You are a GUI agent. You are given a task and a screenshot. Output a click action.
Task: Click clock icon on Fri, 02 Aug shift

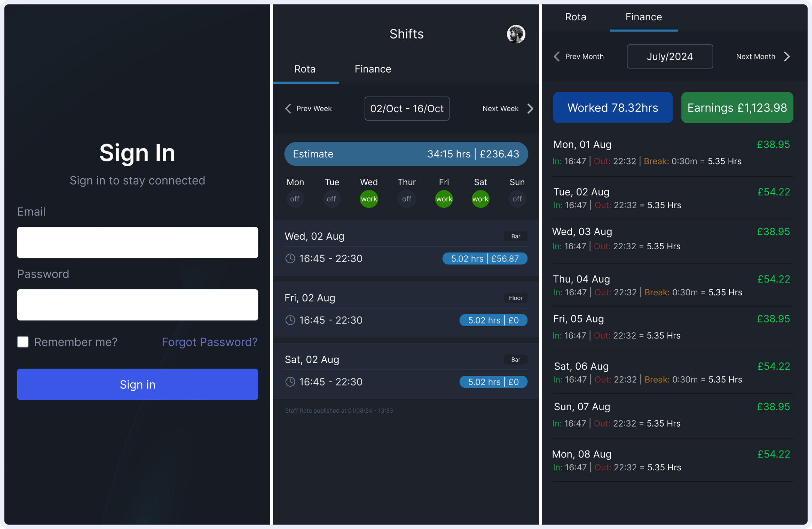[x=290, y=320]
